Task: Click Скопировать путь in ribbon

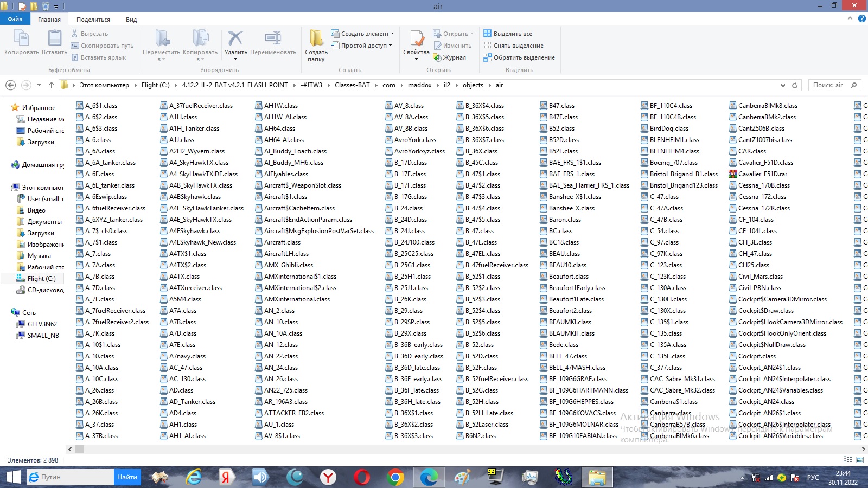Action: pos(102,46)
